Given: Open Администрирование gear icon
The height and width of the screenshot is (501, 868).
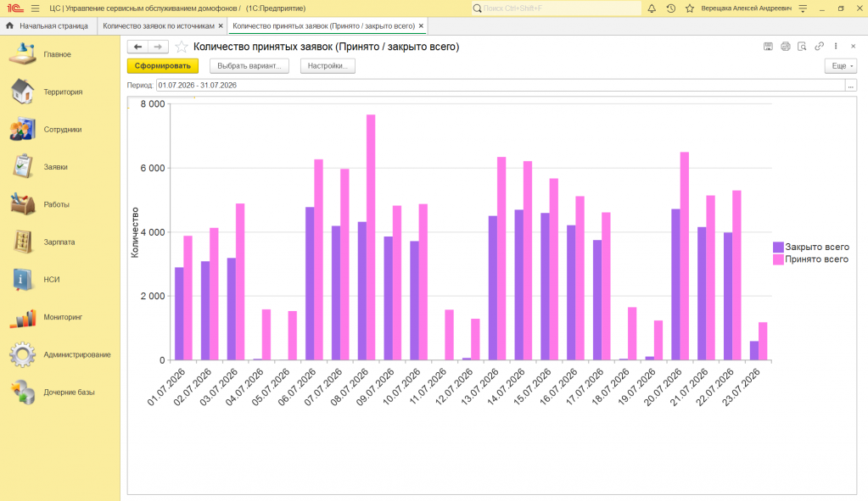Looking at the screenshot, I should point(23,355).
